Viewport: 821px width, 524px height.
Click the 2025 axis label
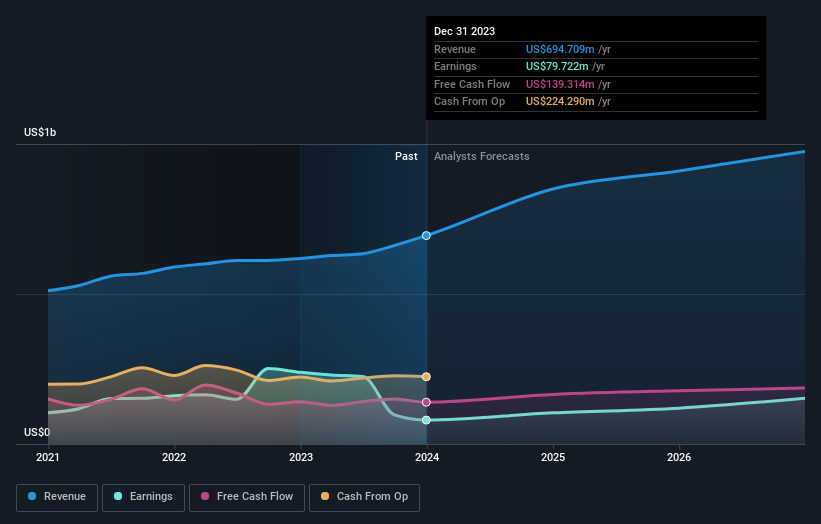tap(553, 457)
